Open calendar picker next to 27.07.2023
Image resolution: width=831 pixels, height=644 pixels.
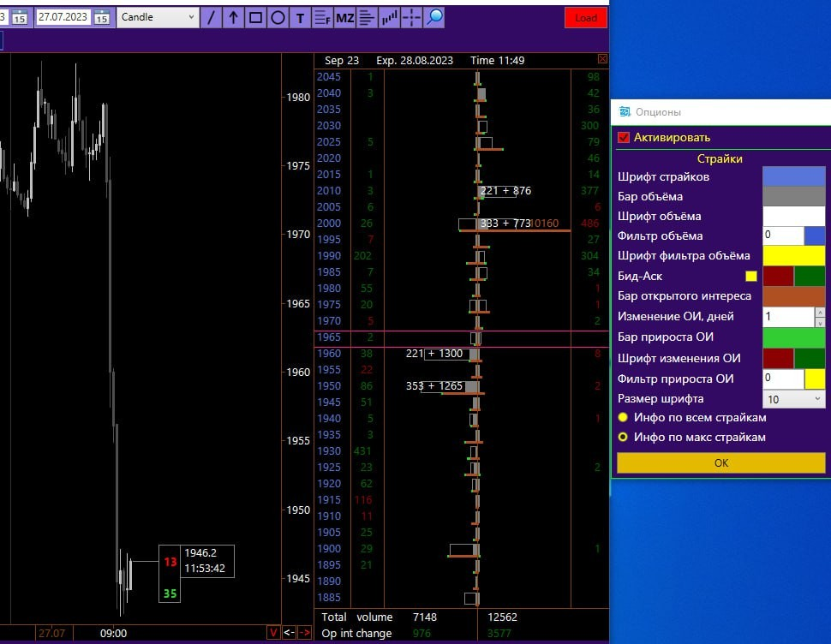click(102, 17)
